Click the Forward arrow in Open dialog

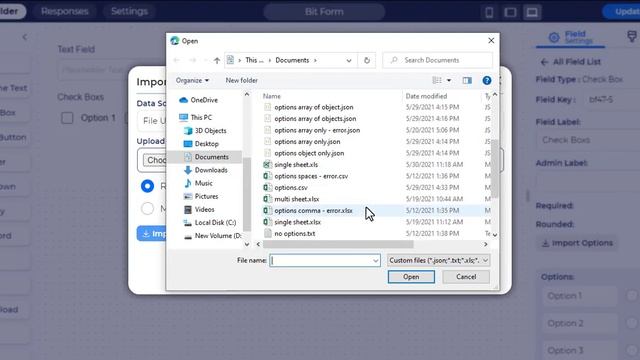point(192,60)
